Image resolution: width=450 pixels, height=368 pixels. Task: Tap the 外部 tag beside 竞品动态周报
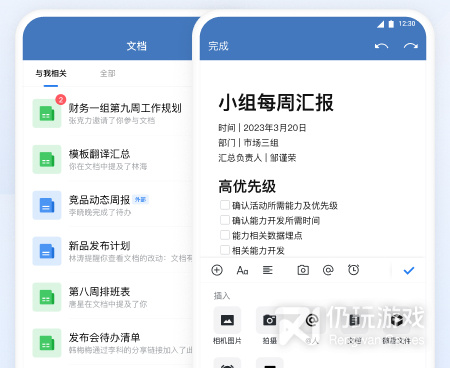pyautogui.click(x=140, y=200)
